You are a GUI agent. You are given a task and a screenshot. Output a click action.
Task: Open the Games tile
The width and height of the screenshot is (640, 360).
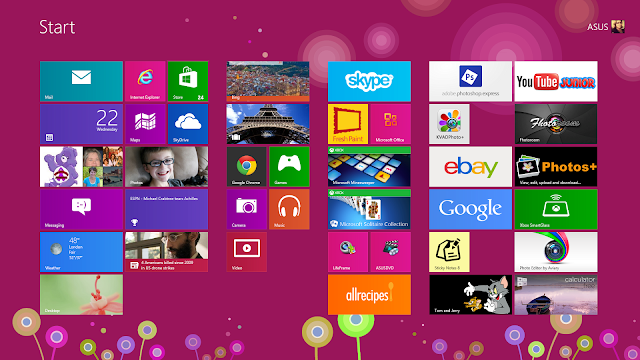click(289, 167)
